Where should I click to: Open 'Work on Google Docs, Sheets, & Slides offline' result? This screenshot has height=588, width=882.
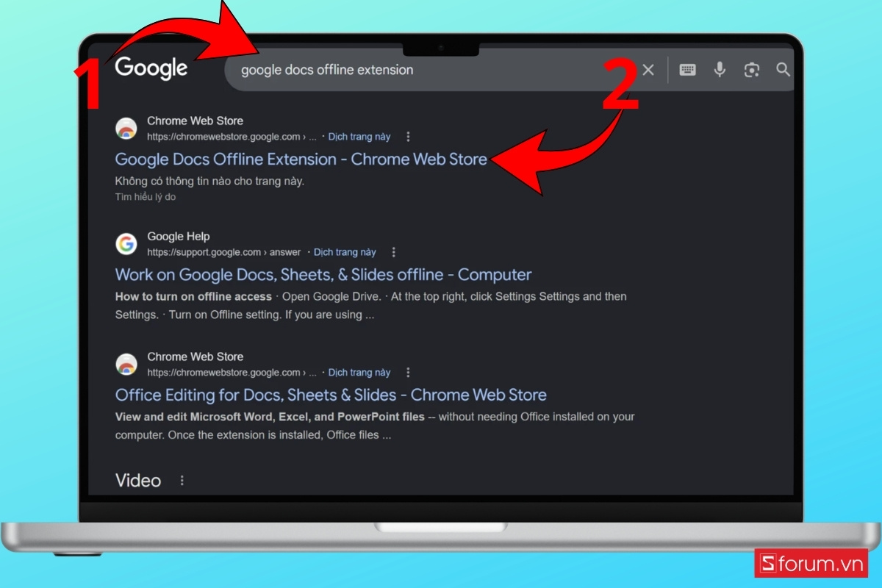coord(323,275)
